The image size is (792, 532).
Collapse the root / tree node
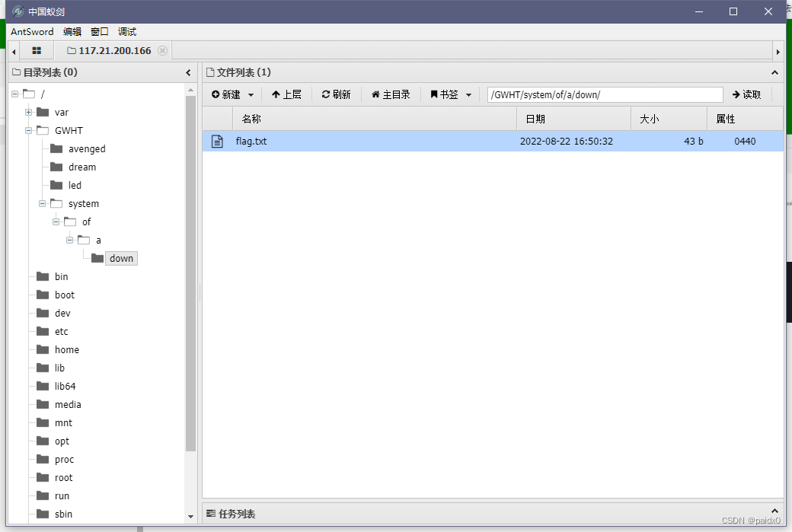click(14, 94)
